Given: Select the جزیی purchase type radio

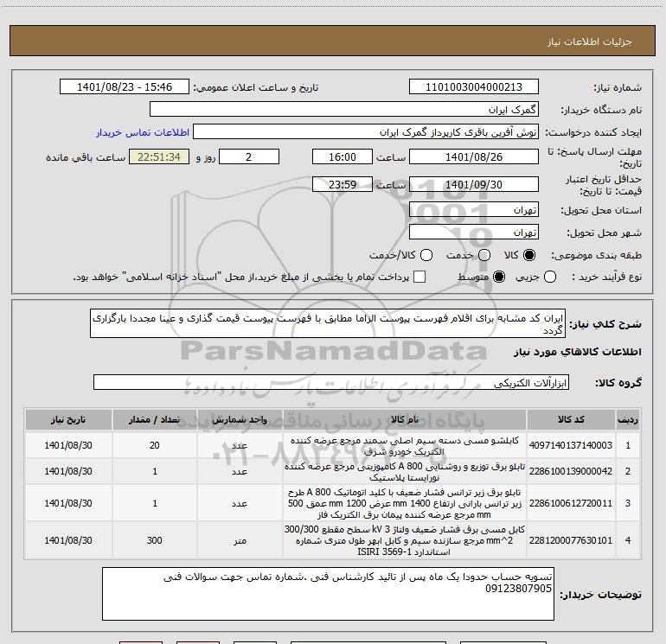Looking at the screenshot, I should (550, 277).
